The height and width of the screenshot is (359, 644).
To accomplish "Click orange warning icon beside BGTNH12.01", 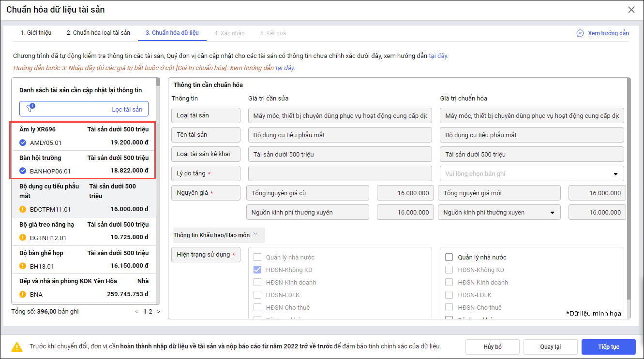I will click(x=23, y=237).
